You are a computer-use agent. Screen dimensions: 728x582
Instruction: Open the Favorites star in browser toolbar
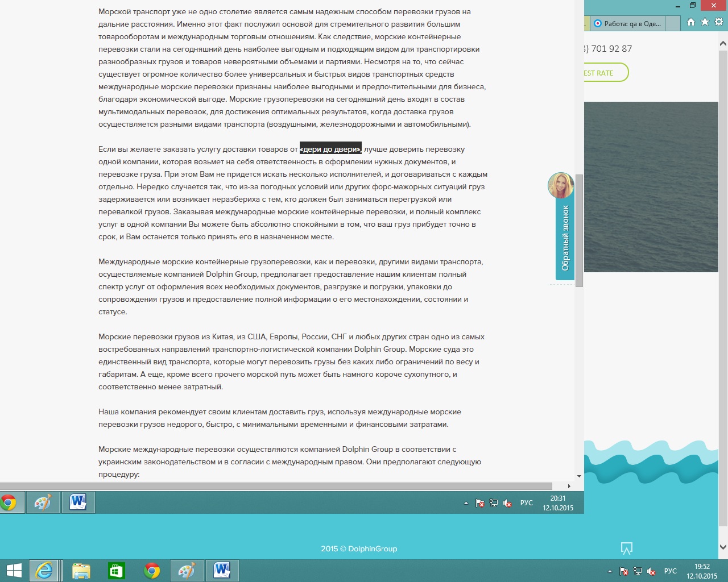[705, 22]
